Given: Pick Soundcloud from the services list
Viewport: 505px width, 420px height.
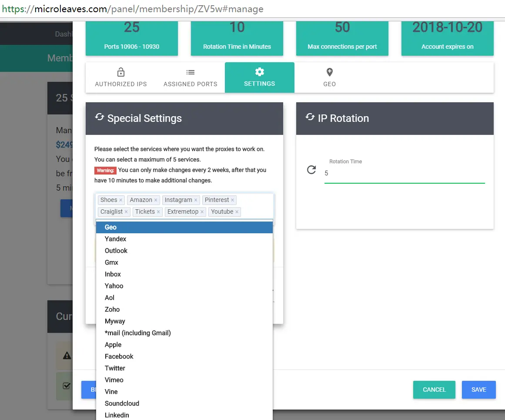Looking at the screenshot, I should [x=184, y=403].
